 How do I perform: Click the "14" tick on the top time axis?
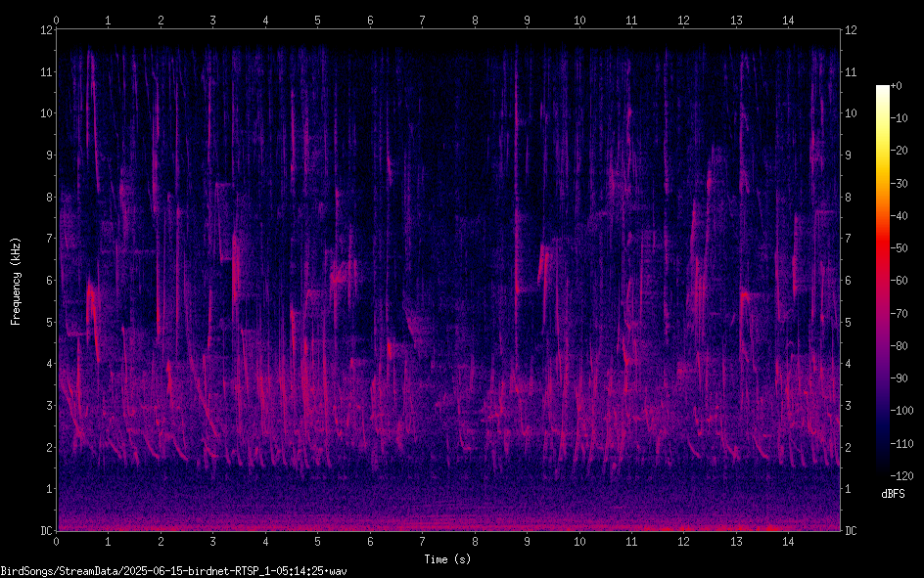tap(789, 20)
